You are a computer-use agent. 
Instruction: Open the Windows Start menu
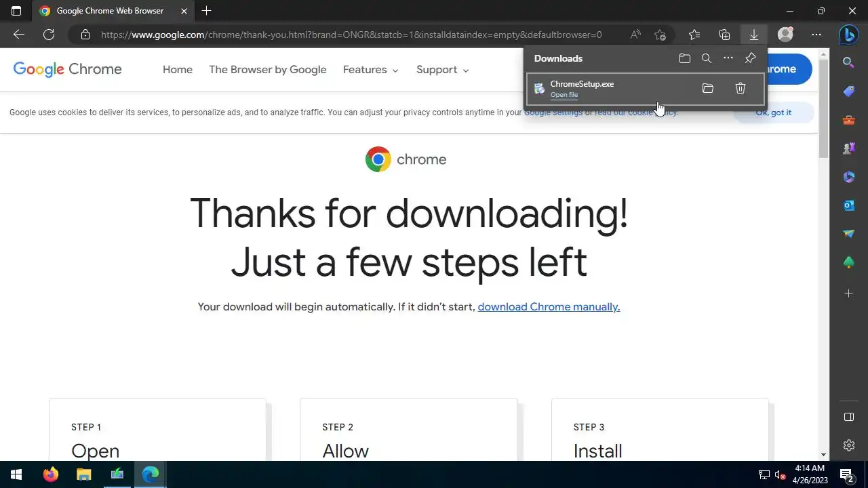(16, 474)
